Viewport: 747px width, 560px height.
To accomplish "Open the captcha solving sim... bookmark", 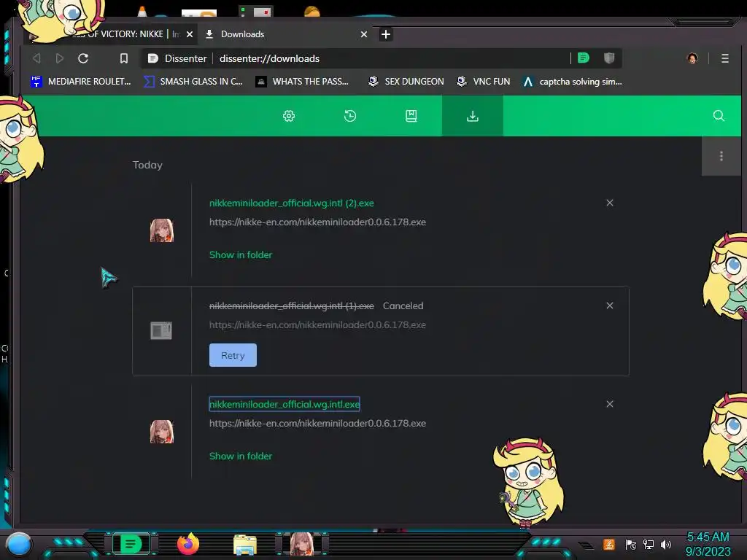I will [572, 82].
